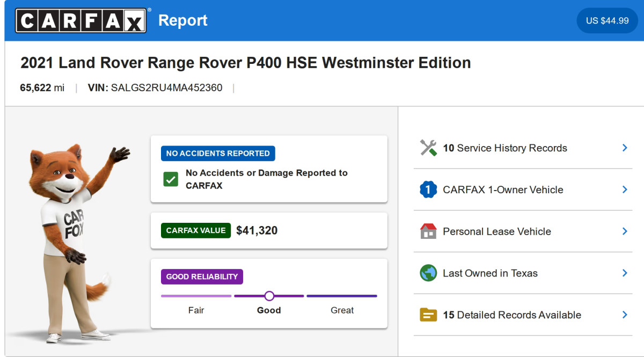Click the house Personal Lease icon
The height and width of the screenshot is (357, 644).
[x=428, y=231]
